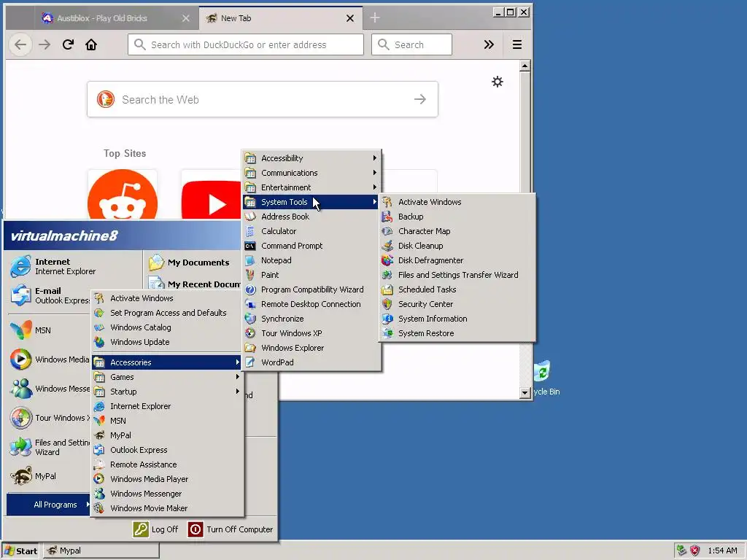Screen dimensions: 747x560
Task: Click the Windows Update icon
Action: click(99, 342)
